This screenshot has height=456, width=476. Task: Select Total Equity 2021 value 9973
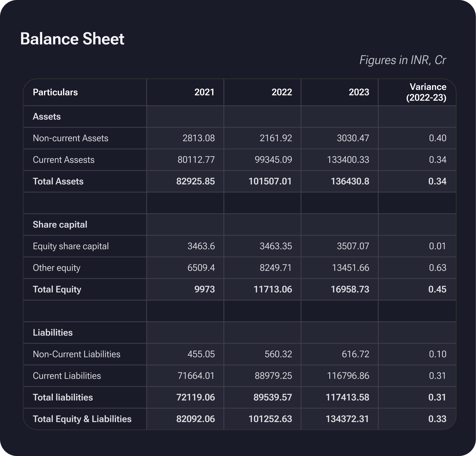[205, 290]
